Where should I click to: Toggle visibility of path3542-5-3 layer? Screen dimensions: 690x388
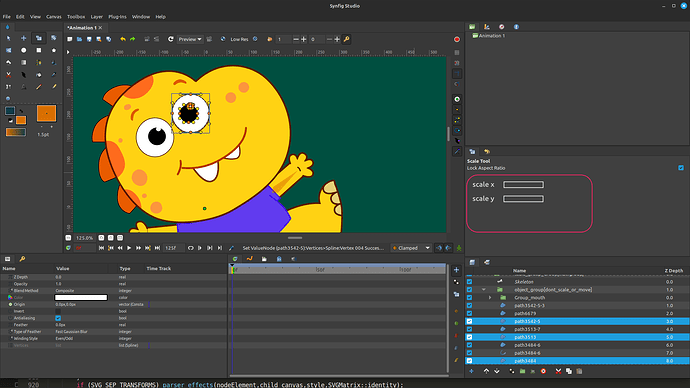pyautogui.click(x=470, y=306)
